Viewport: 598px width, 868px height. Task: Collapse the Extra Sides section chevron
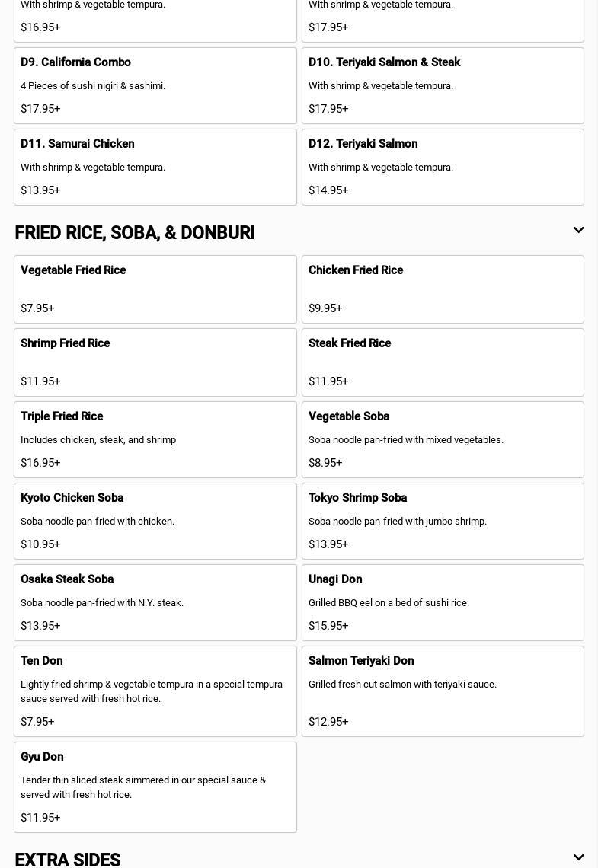tap(578, 857)
